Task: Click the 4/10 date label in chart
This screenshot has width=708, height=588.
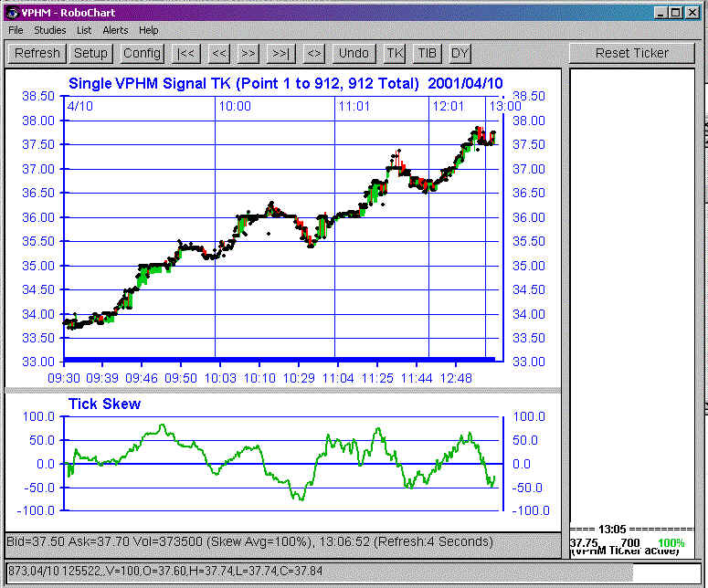Action: click(x=79, y=106)
